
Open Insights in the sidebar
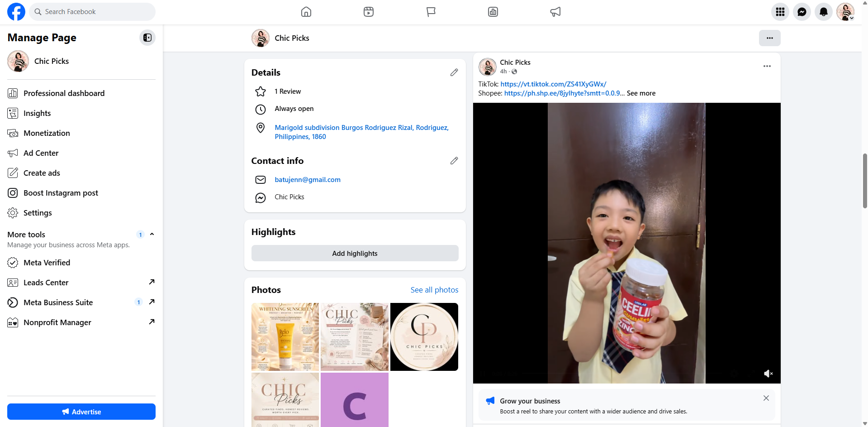point(81,113)
